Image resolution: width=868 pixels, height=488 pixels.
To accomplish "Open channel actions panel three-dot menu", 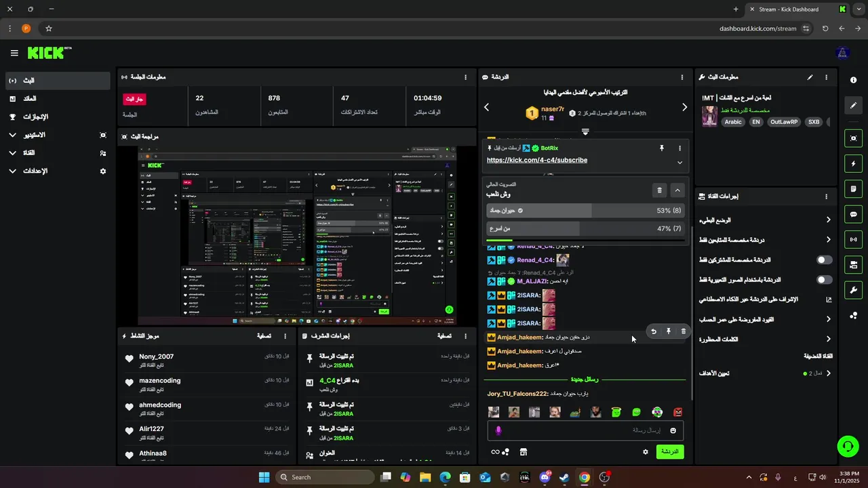I will coord(826,197).
